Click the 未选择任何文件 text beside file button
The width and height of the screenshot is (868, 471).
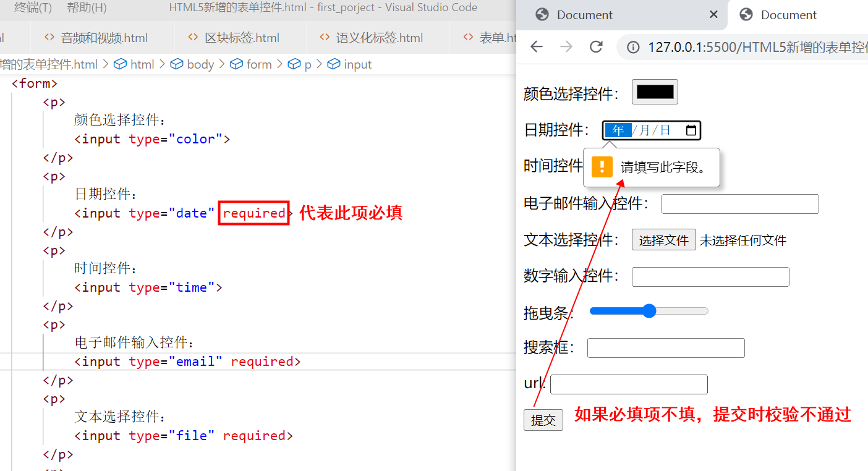point(743,240)
